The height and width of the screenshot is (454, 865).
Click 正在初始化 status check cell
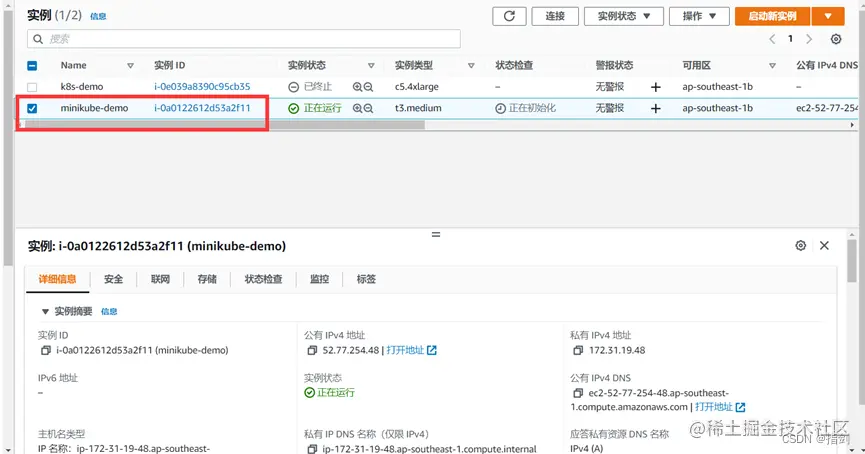(x=526, y=108)
